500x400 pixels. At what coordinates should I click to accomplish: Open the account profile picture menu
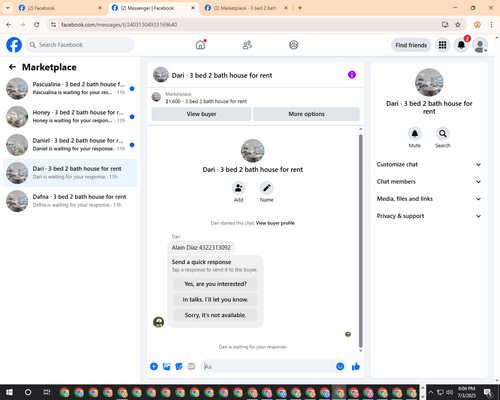(x=480, y=45)
